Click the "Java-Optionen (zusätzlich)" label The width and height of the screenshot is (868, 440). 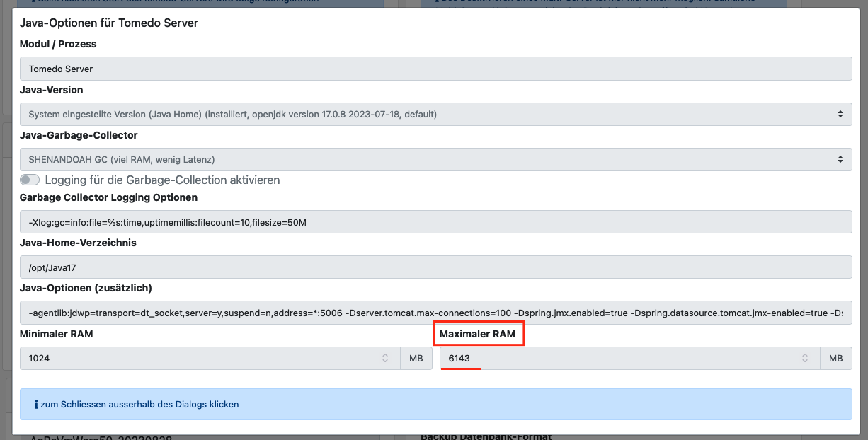(86, 288)
